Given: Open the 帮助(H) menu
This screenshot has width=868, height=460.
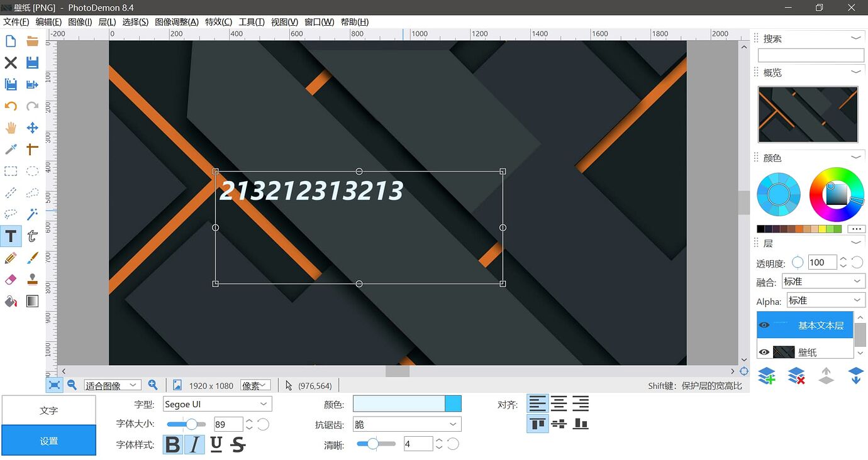Looking at the screenshot, I should [x=355, y=22].
